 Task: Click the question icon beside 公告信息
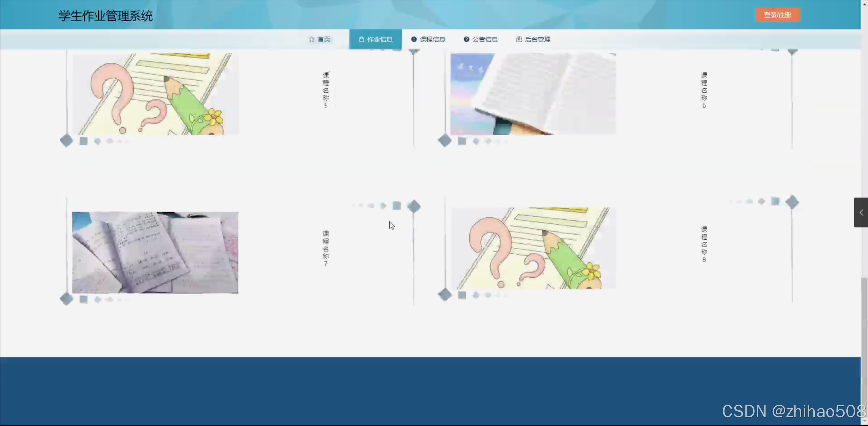(466, 39)
